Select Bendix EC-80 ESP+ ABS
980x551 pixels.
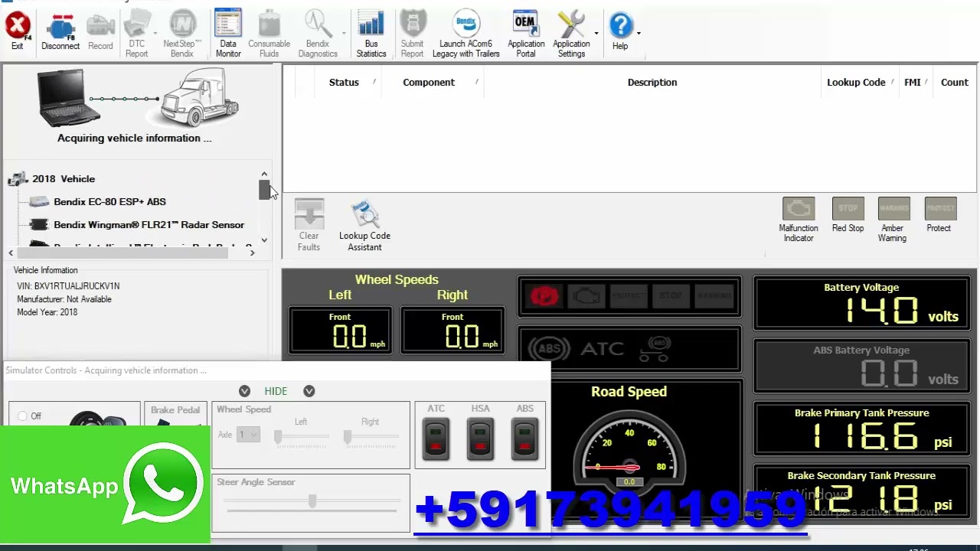(x=109, y=201)
